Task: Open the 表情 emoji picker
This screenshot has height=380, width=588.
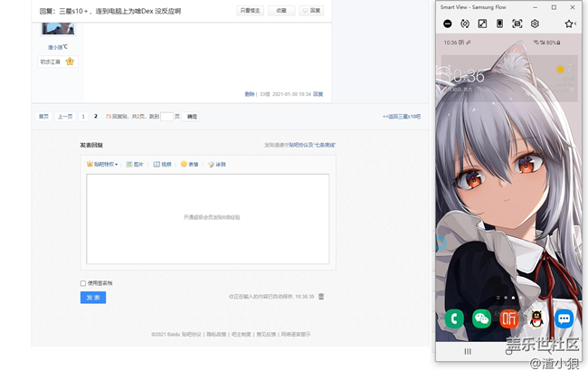Action: [x=189, y=165]
